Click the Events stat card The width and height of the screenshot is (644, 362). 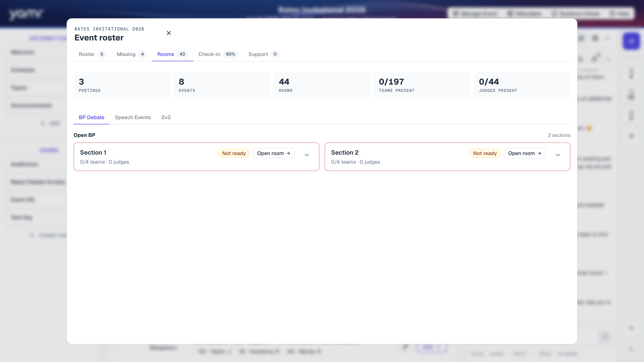[x=222, y=85]
